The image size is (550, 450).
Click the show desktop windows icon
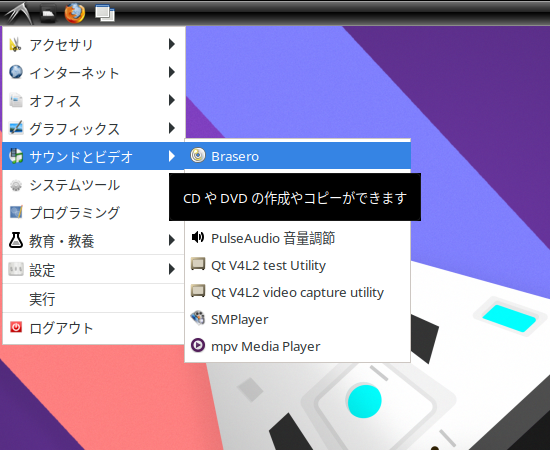pyautogui.click(x=105, y=13)
